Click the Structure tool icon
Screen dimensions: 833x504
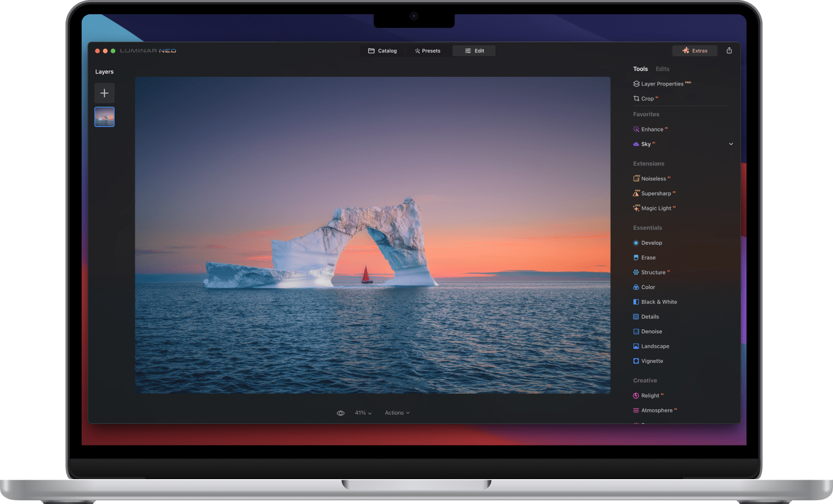coord(636,272)
